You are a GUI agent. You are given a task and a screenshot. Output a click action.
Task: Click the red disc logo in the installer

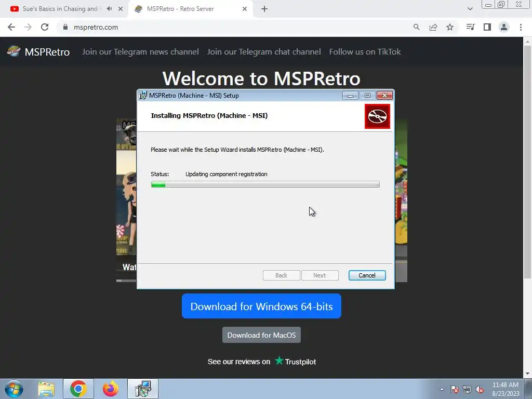tap(377, 116)
